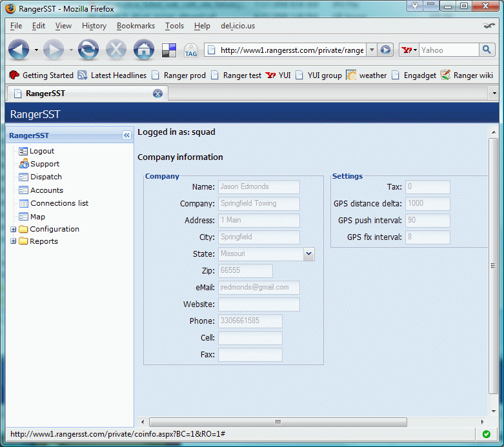Click the Website input field
The width and height of the screenshot is (504, 447).
click(259, 304)
